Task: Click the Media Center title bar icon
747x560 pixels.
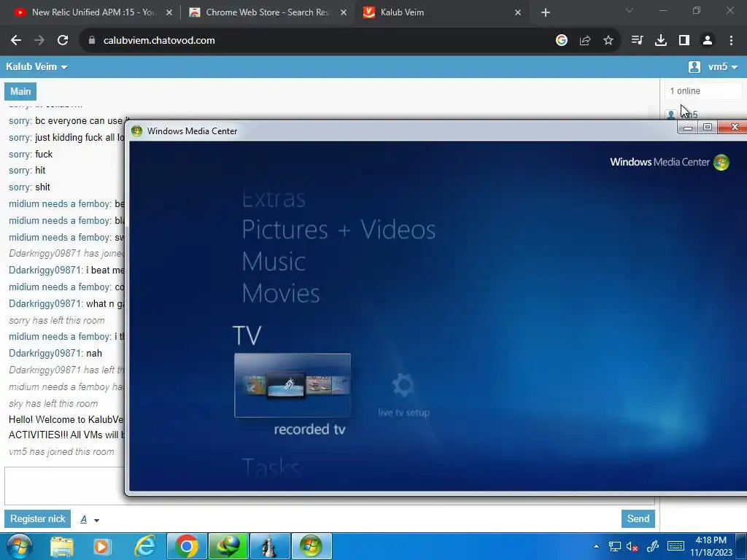Action: click(136, 131)
